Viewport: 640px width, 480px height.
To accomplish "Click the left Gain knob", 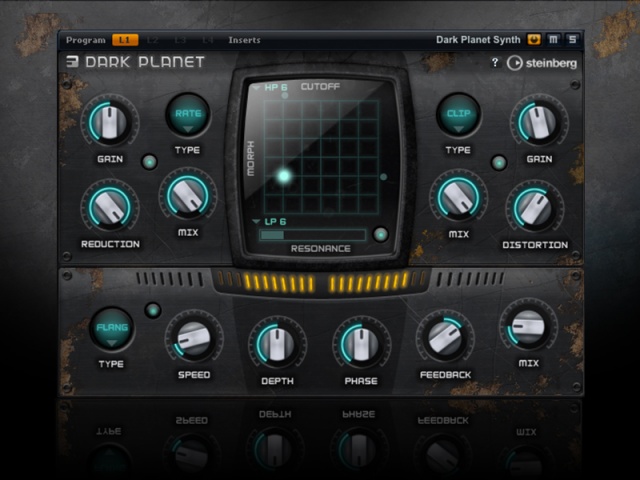I will [110, 122].
